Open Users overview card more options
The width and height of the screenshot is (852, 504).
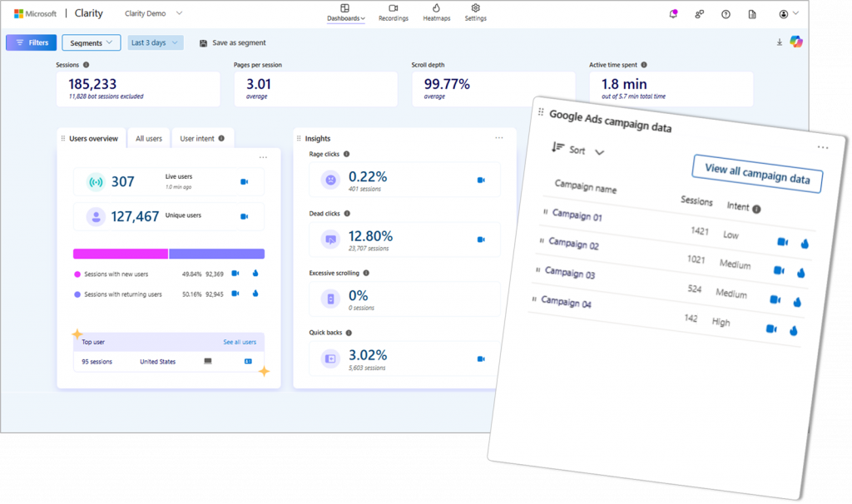coord(263,157)
